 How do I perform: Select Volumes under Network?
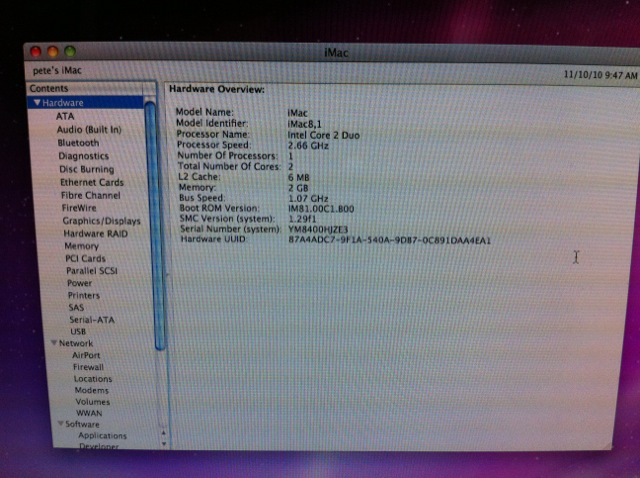(93, 402)
